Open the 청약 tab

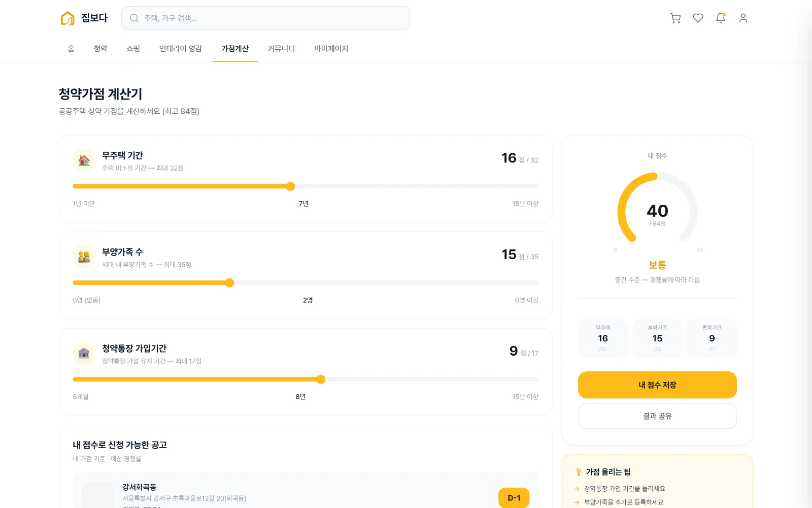tap(100, 49)
